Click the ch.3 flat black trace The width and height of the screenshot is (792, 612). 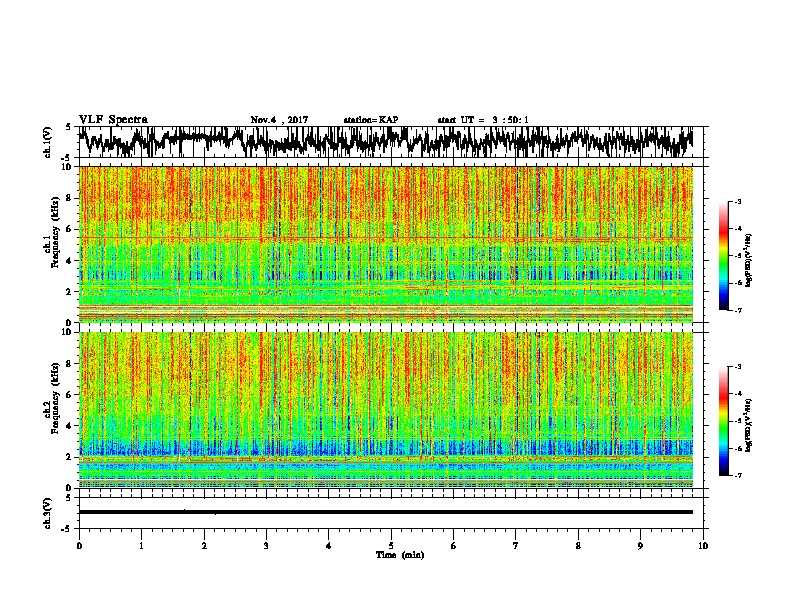pos(385,512)
